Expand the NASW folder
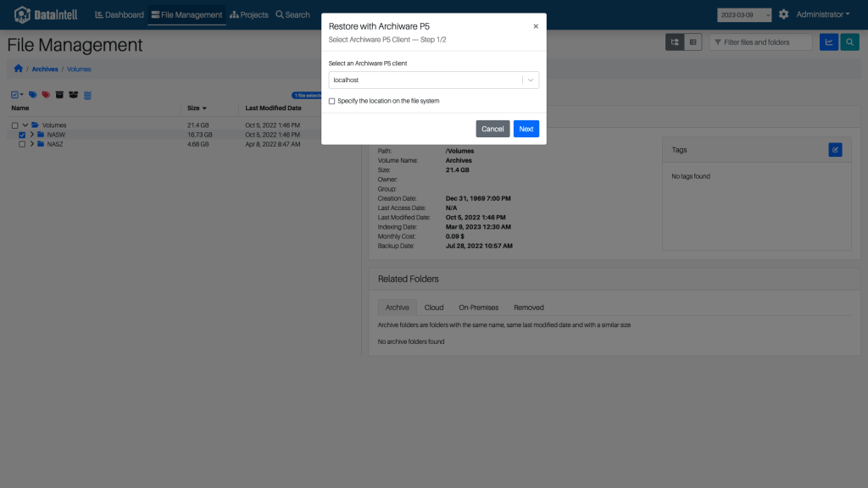 click(32, 135)
